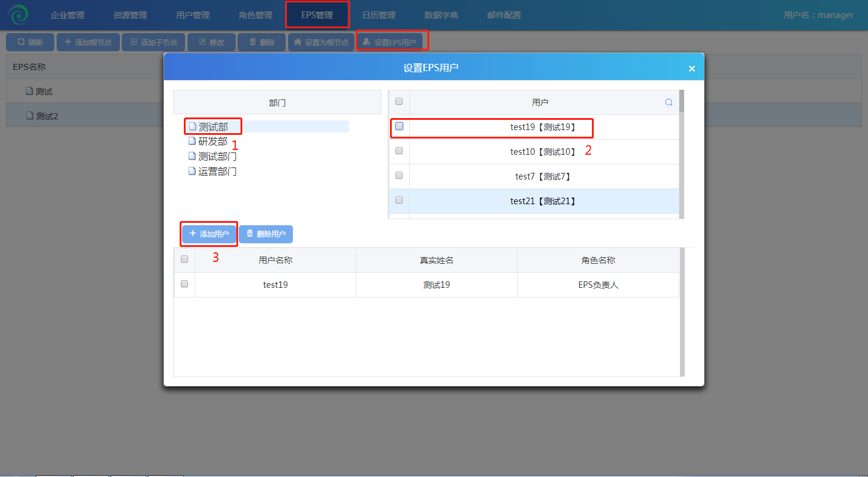Click the 删除 trash toolbar button

262,42
